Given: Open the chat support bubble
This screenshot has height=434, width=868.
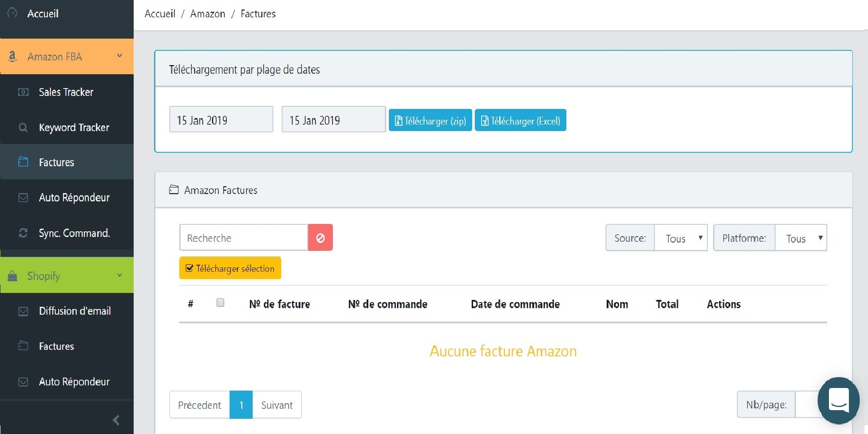Looking at the screenshot, I should (838, 400).
